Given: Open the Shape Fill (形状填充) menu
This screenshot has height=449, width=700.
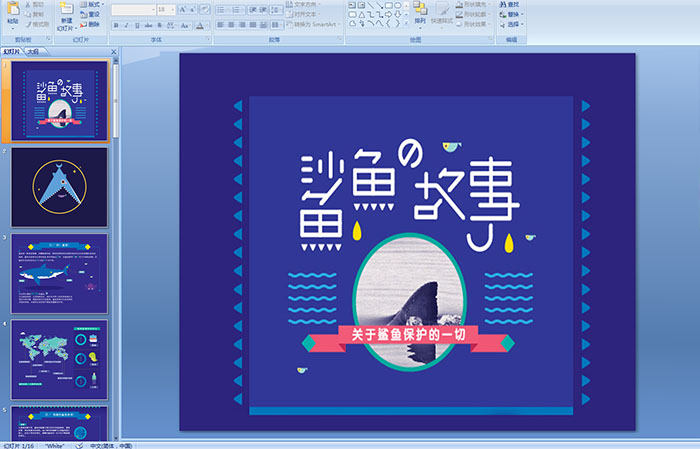Looking at the screenshot, I should click(x=473, y=4).
